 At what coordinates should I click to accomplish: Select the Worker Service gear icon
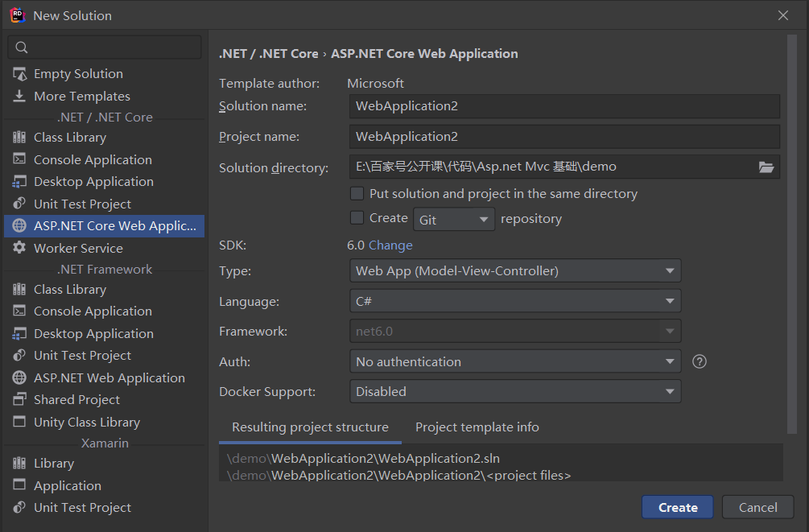pos(19,248)
